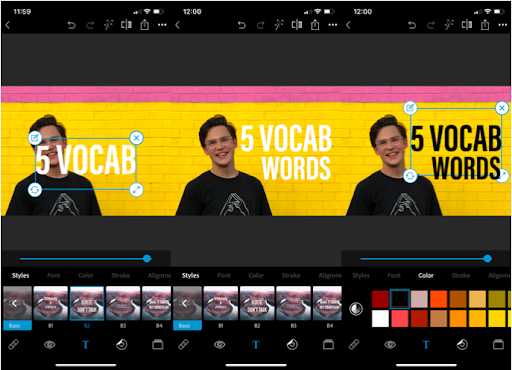Open the share icon in third screen
This screenshot has height=370, width=512.
click(485, 25)
